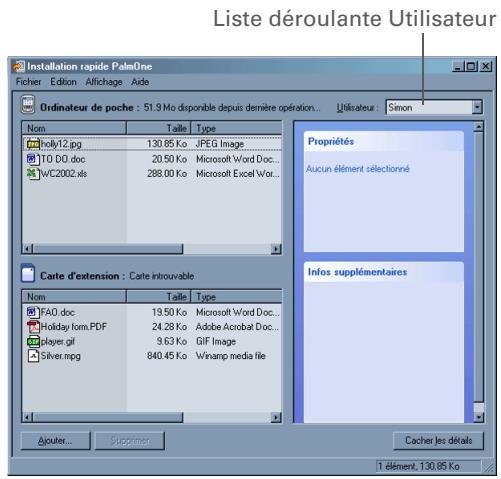
Task: Click the expansion card icon beside Carte d'extension
Action: click(x=28, y=273)
